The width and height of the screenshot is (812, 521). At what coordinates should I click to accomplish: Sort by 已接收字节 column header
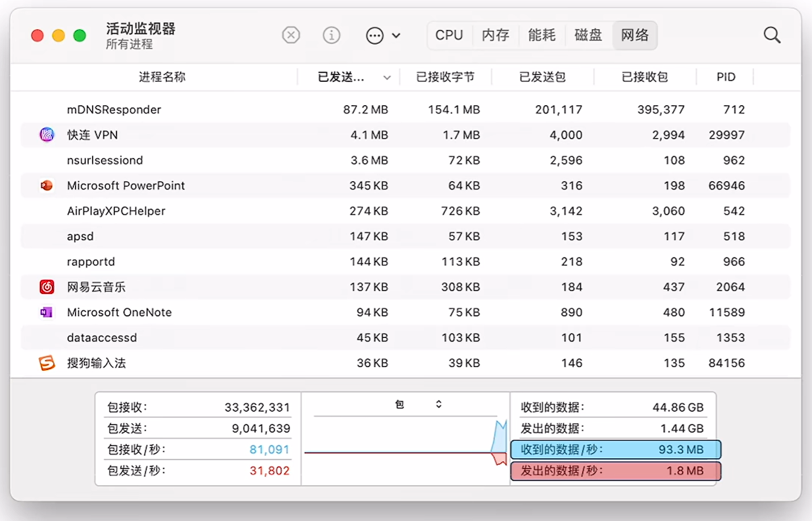coord(445,77)
